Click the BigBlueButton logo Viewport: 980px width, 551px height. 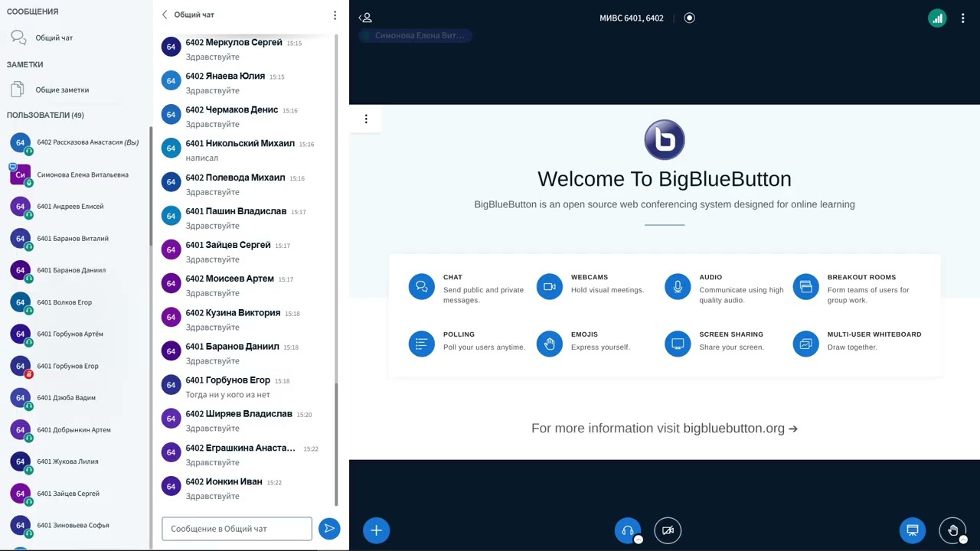tap(665, 139)
